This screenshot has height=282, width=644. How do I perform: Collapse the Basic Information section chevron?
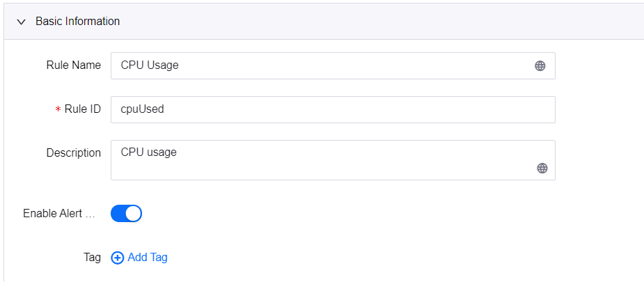21,22
